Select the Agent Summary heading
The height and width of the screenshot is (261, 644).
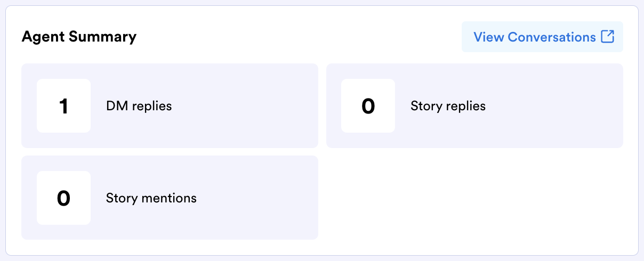[x=79, y=37]
